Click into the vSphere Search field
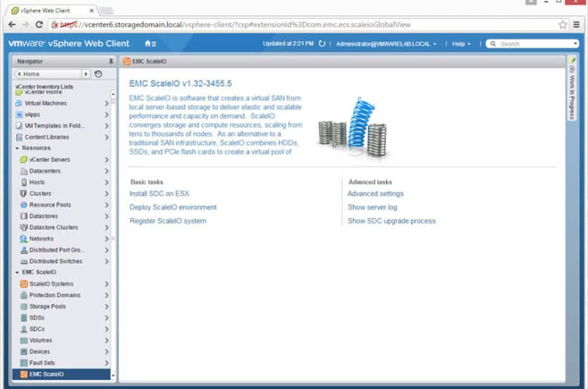588x389 pixels. coord(531,44)
